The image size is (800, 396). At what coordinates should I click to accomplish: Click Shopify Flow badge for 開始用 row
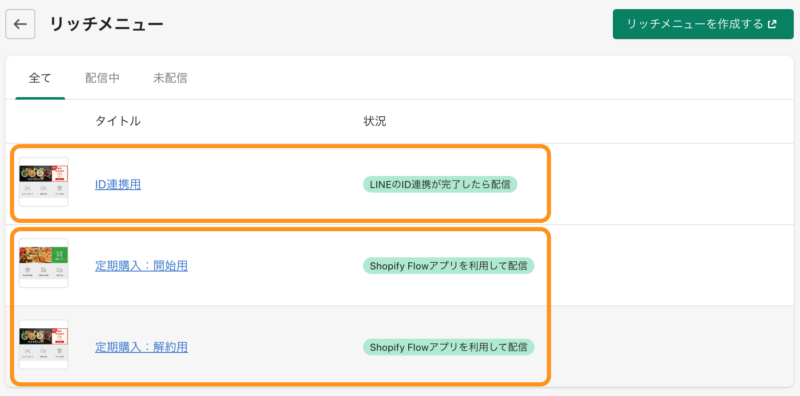pyautogui.click(x=448, y=266)
